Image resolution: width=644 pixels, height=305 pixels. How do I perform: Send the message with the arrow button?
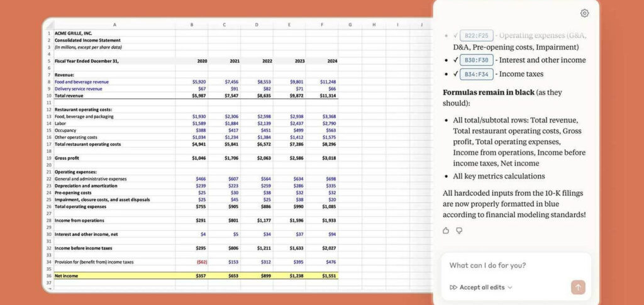click(x=578, y=287)
